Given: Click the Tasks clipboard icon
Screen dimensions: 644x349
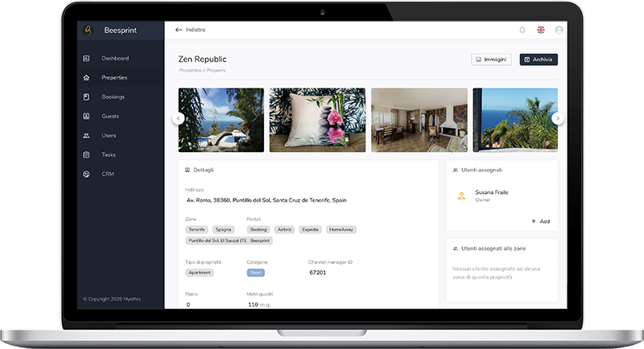Looking at the screenshot, I should coord(86,154).
